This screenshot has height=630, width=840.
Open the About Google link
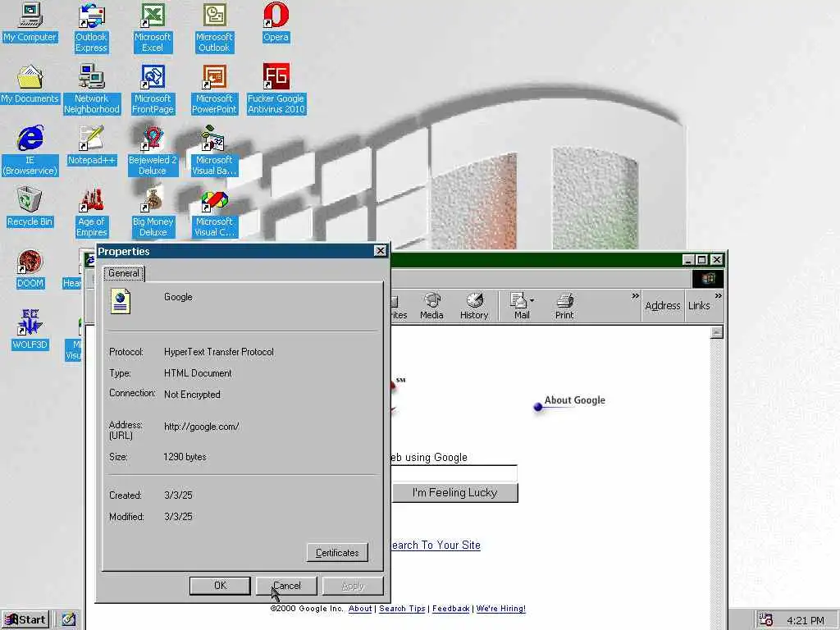(x=575, y=400)
